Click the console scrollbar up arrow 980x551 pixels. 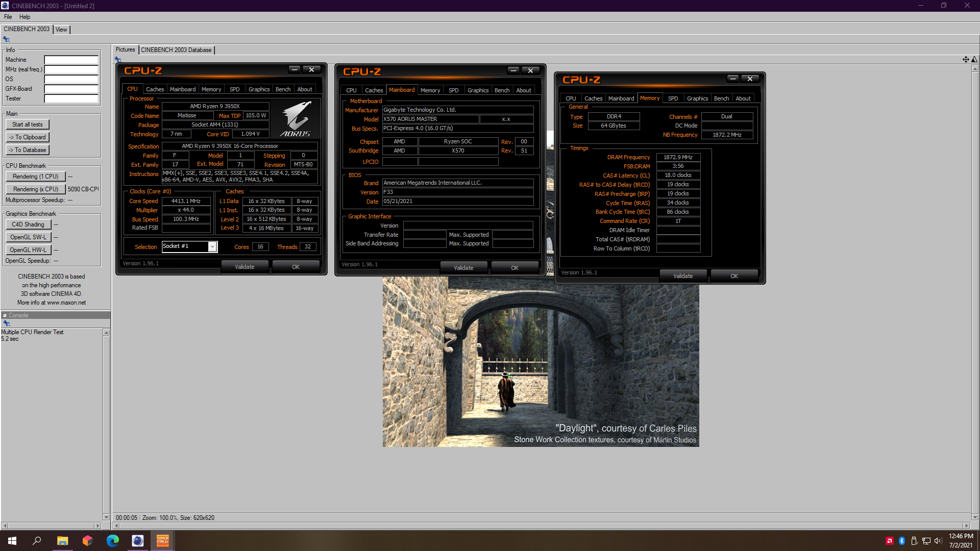click(106, 333)
